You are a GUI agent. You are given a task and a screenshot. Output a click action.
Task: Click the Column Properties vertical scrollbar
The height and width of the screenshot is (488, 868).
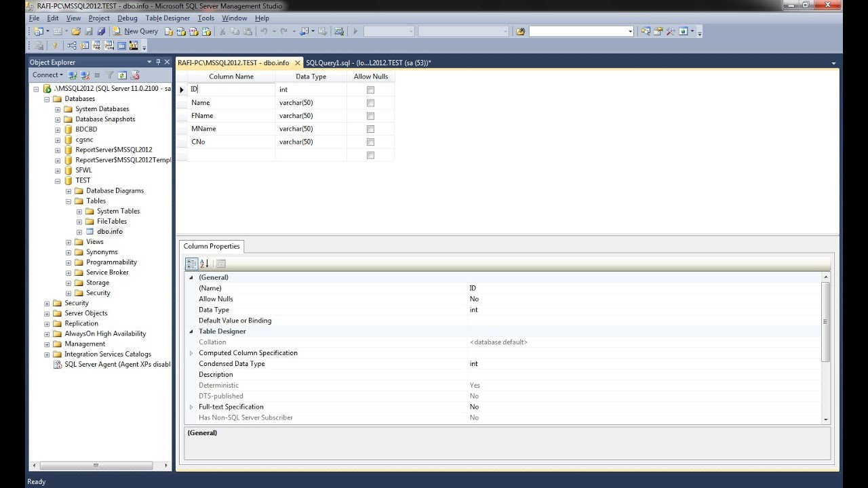[825, 348]
